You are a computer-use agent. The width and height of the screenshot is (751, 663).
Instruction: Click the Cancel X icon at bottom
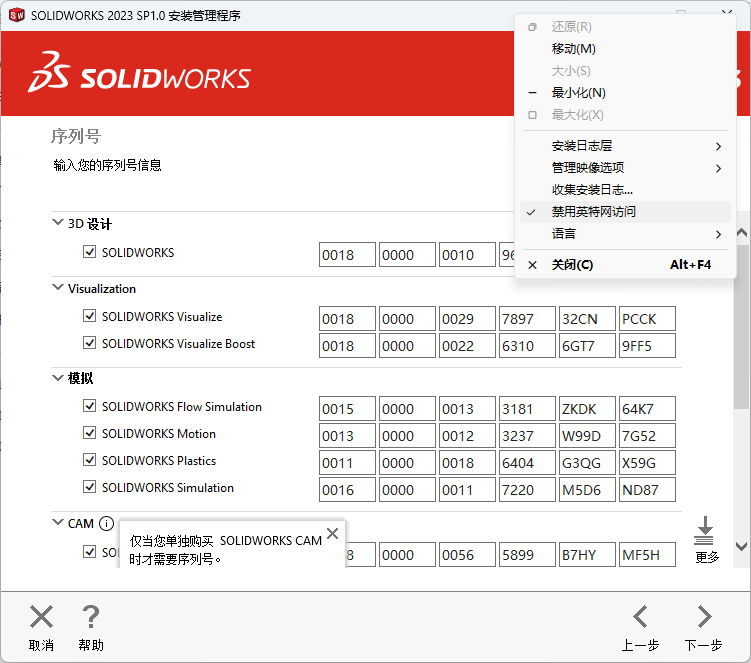click(41, 617)
